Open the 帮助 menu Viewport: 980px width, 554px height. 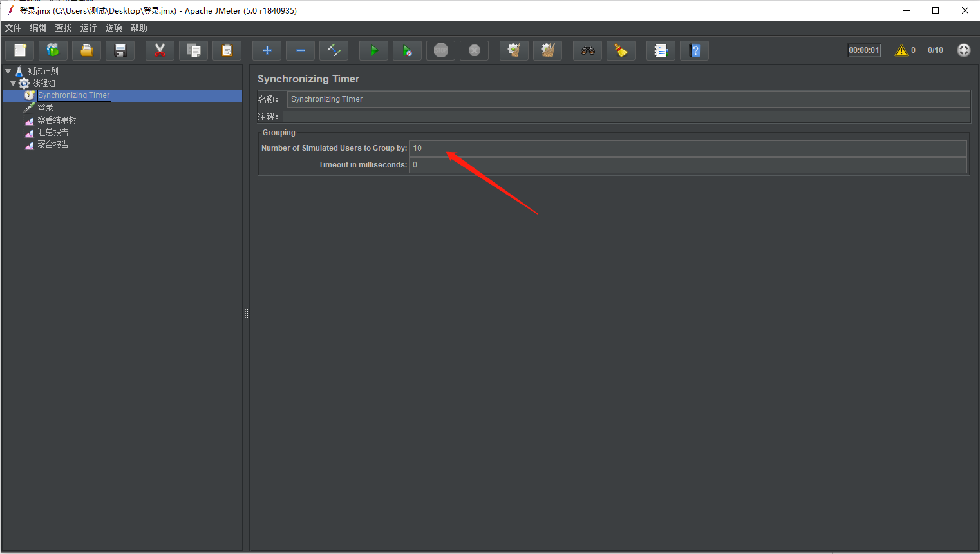[139, 28]
